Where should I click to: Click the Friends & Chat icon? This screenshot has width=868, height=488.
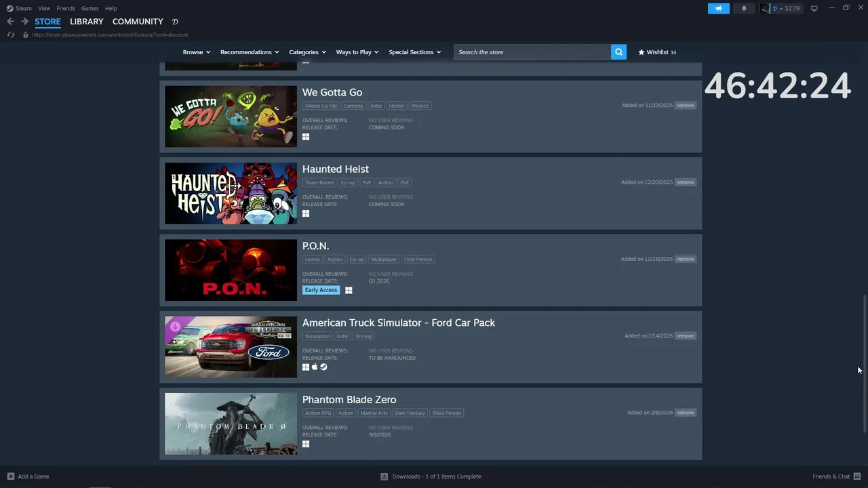[856, 476]
